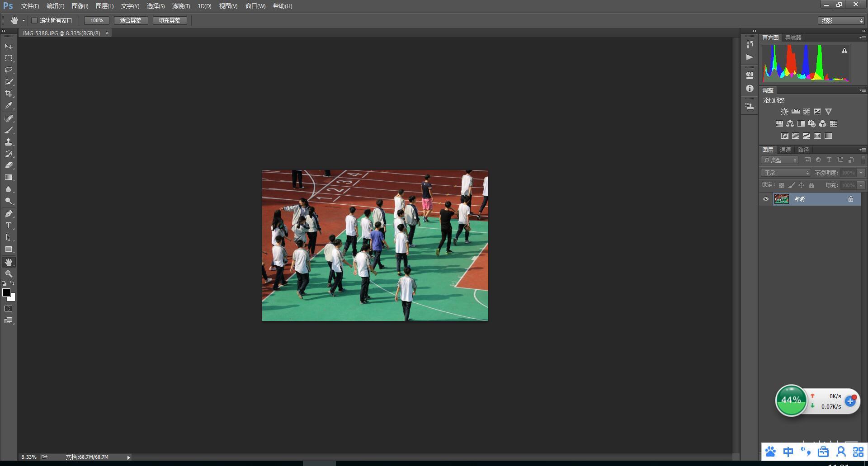Select the Zoom tool
The image size is (868, 466).
(x=9, y=274)
